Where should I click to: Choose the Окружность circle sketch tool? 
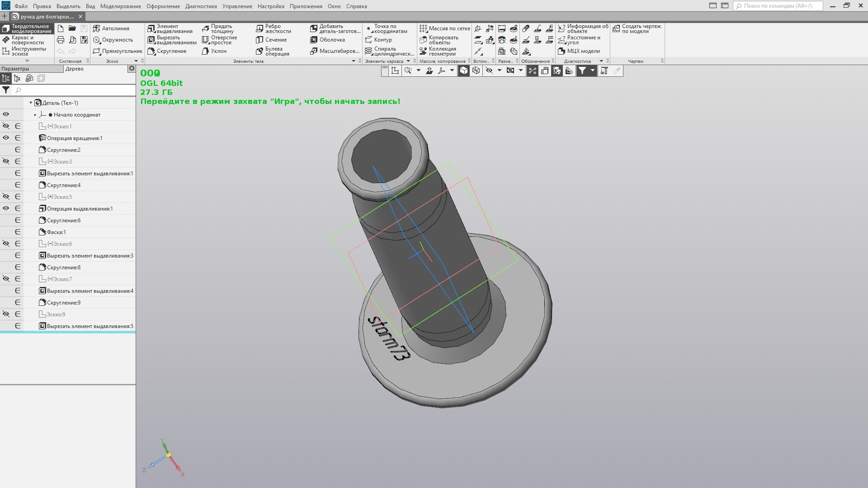(113, 40)
